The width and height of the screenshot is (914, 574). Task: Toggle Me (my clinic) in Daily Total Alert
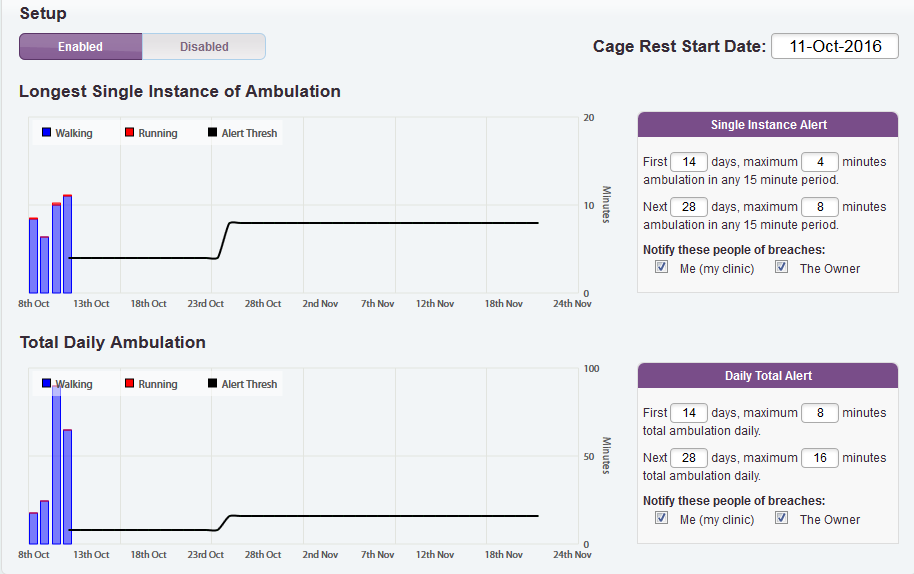662,519
